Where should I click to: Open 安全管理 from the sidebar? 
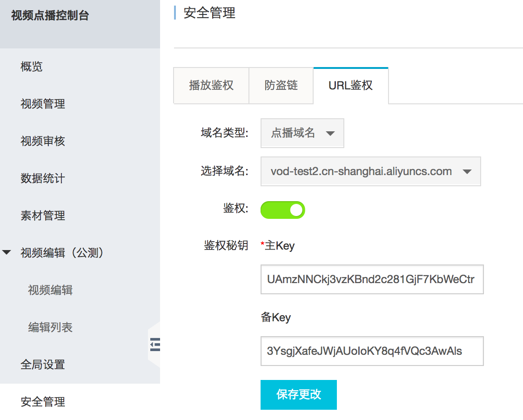click(42, 401)
